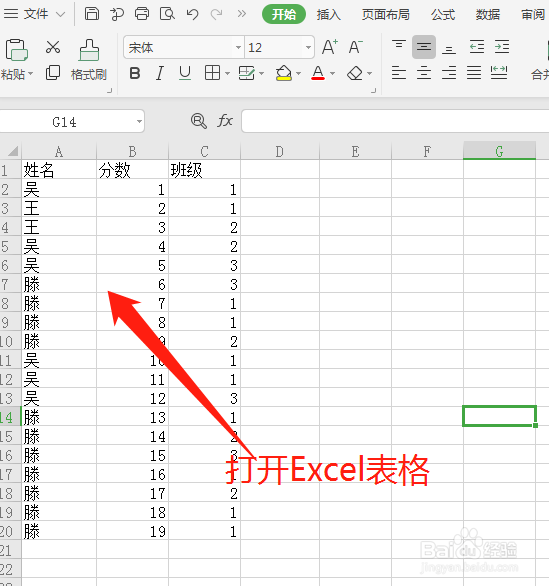Switch to 插入 Insert tab
The image size is (549, 586).
329,15
